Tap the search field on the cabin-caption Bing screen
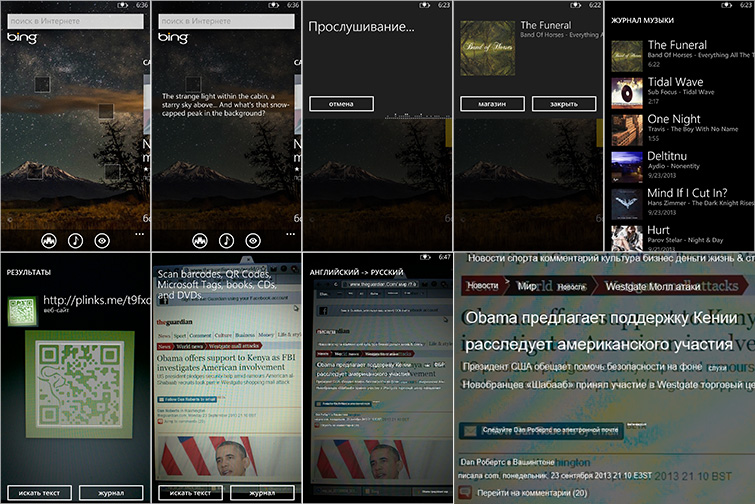755x504 pixels. pyautogui.click(x=226, y=21)
